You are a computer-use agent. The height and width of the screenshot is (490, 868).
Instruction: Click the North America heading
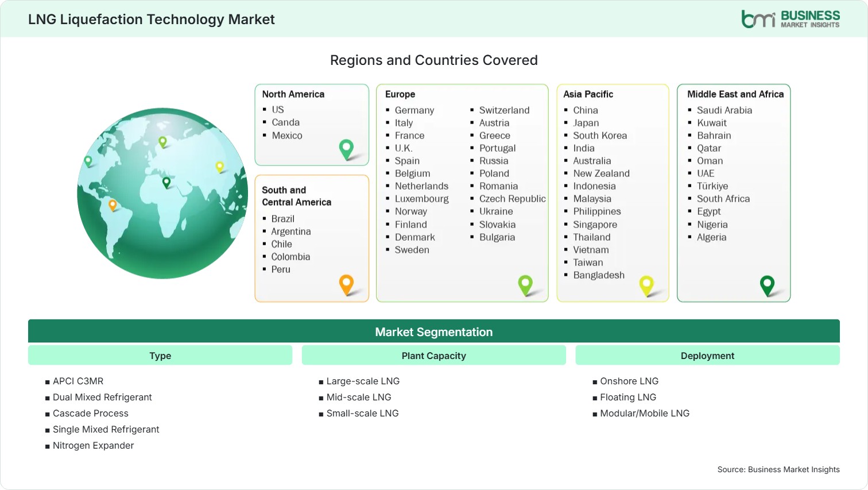(293, 94)
